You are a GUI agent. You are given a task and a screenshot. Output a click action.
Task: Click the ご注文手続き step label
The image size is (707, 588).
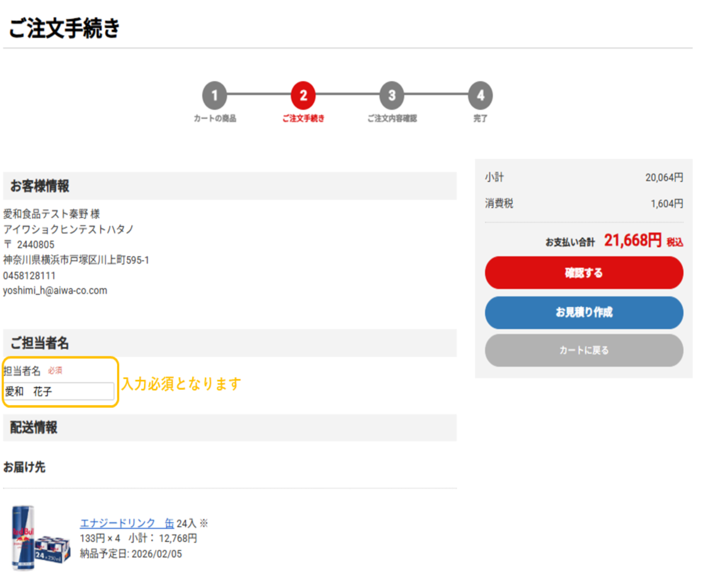click(303, 118)
